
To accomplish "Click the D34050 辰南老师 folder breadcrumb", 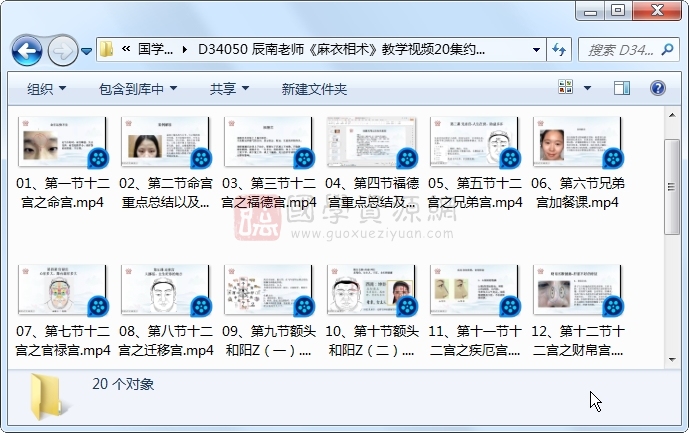I will (341, 49).
